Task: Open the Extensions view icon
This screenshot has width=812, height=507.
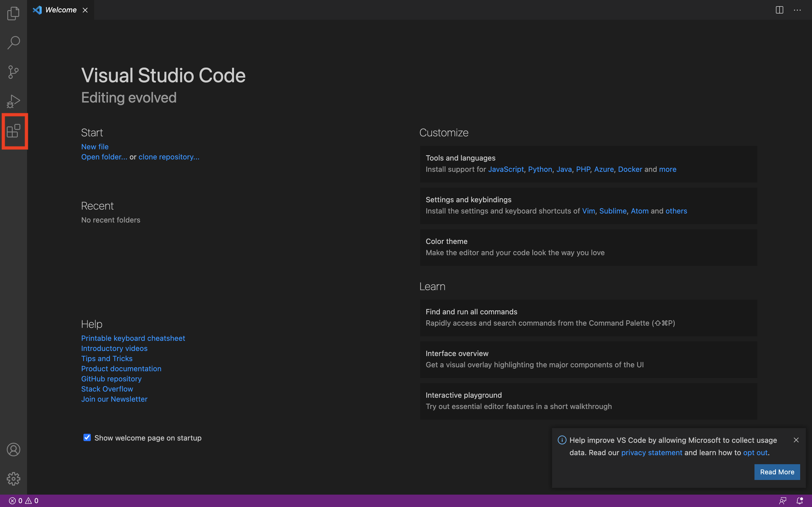Action: pyautogui.click(x=14, y=131)
